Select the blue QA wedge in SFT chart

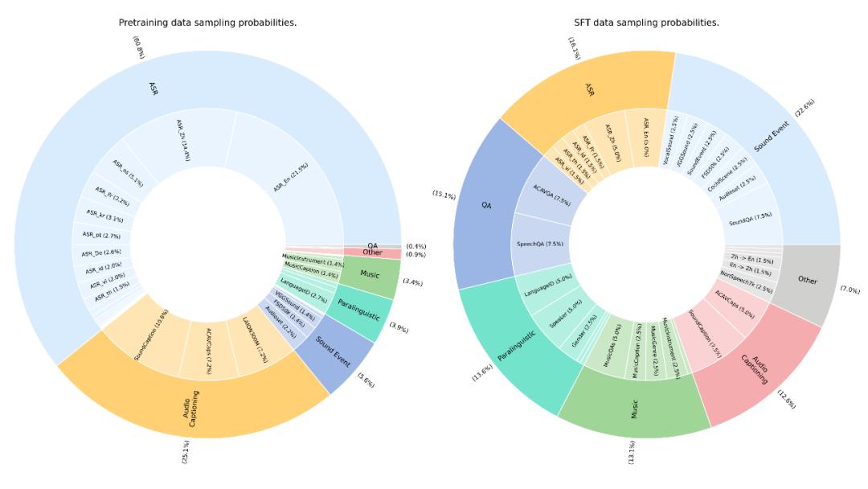(486, 205)
